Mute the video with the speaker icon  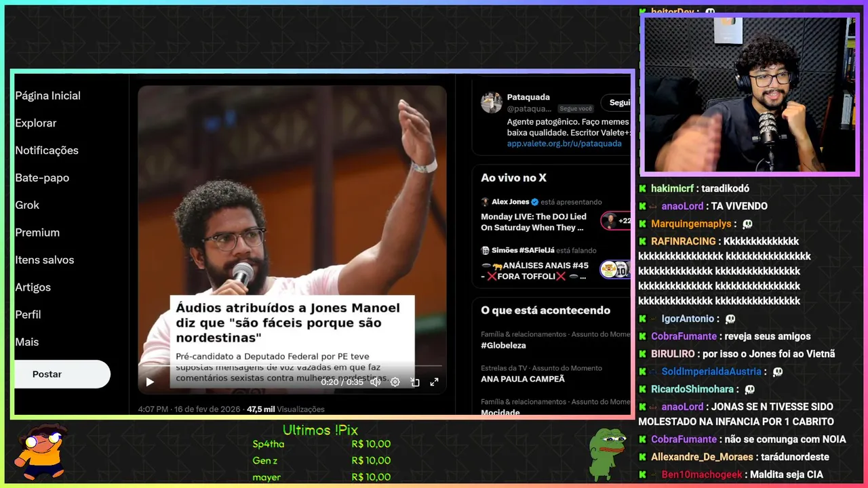click(375, 382)
